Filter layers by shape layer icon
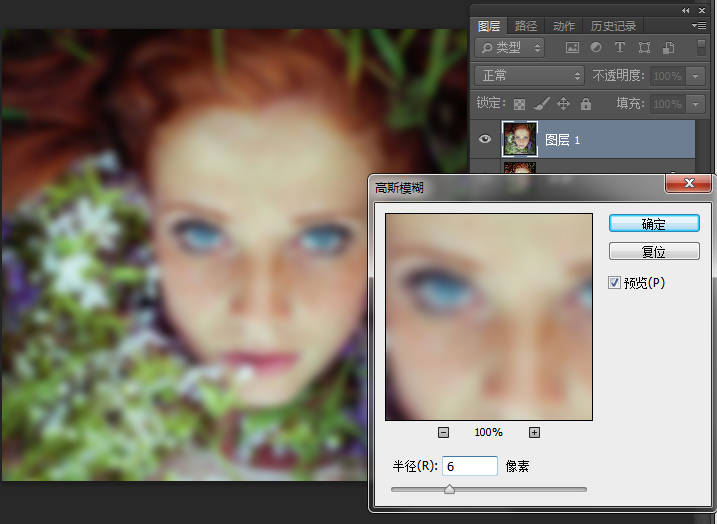Screen dimensions: 717x524 (644, 48)
